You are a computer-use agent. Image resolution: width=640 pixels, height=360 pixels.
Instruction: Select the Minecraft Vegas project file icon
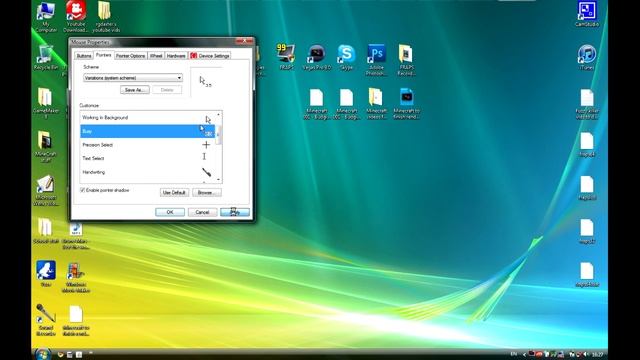pos(407,104)
